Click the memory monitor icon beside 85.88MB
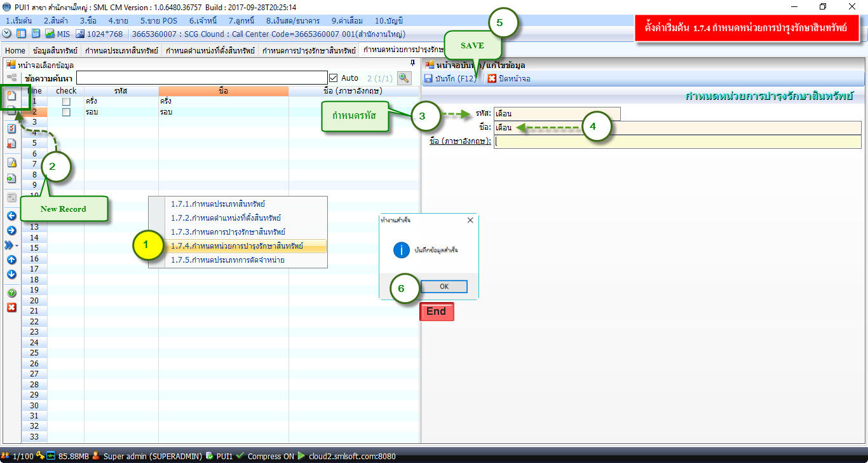The image size is (868, 463). 51,456
